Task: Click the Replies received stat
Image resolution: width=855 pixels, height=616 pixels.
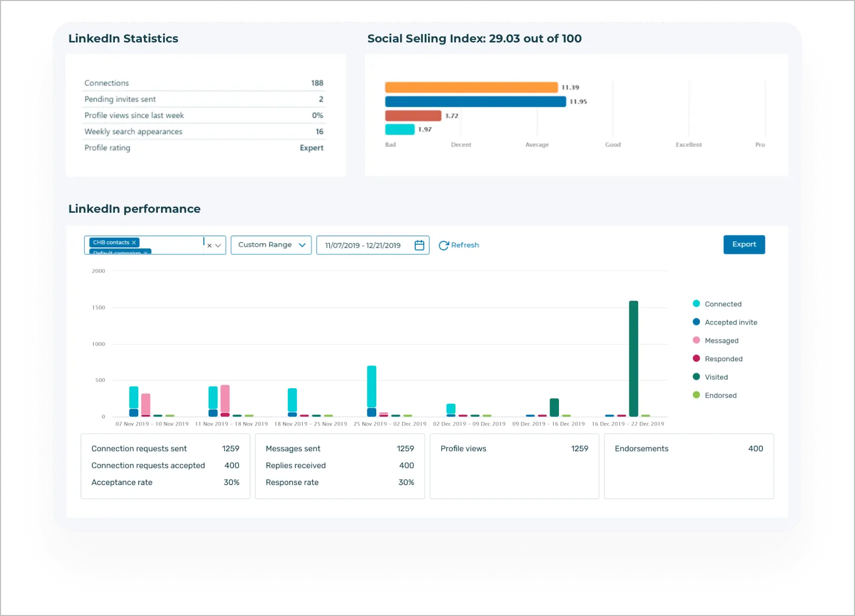Action: coord(340,465)
